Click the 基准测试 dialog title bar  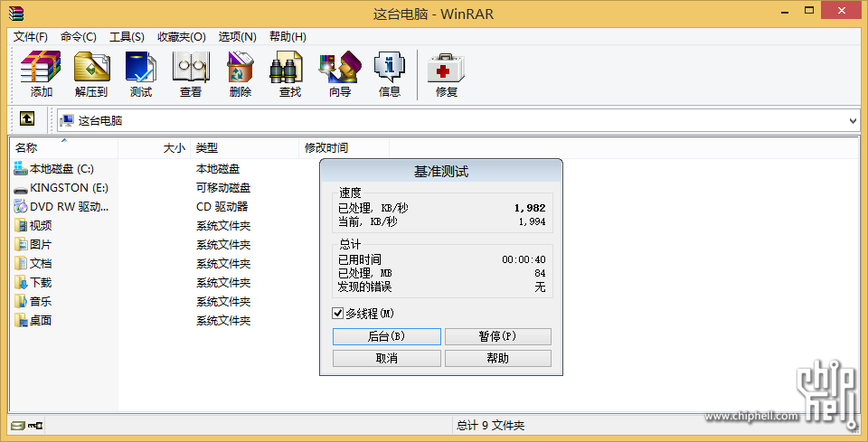tap(441, 172)
